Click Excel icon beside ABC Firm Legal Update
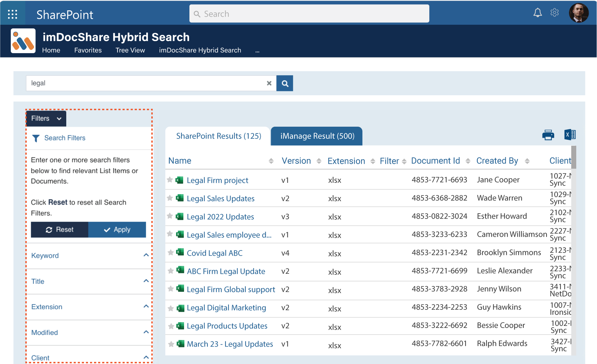 [180, 270]
